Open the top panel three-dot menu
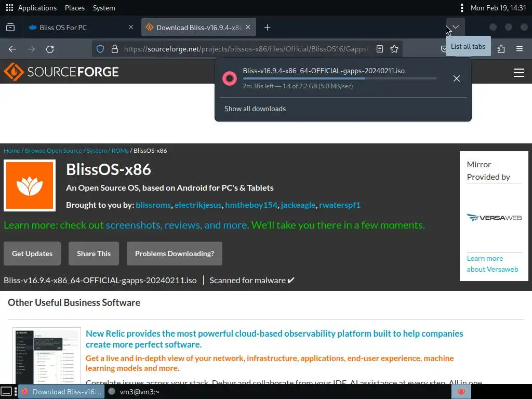This screenshot has height=399, width=532. pos(461,8)
